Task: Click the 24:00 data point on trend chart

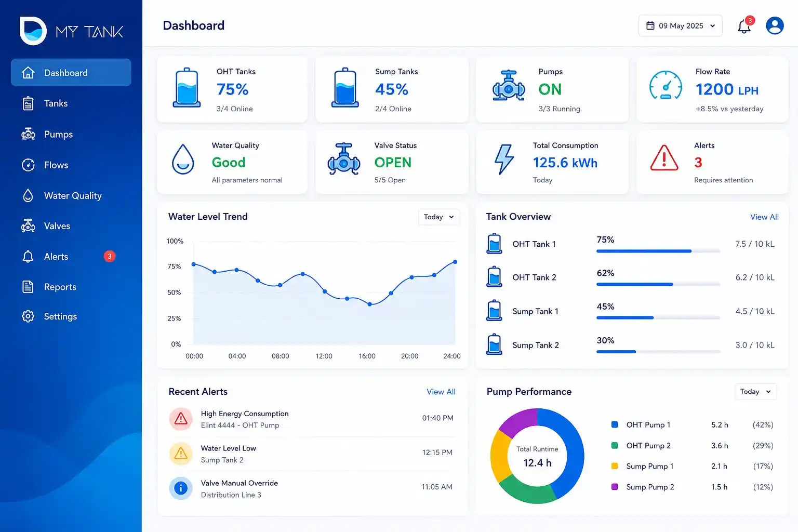Action: pos(455,262)
